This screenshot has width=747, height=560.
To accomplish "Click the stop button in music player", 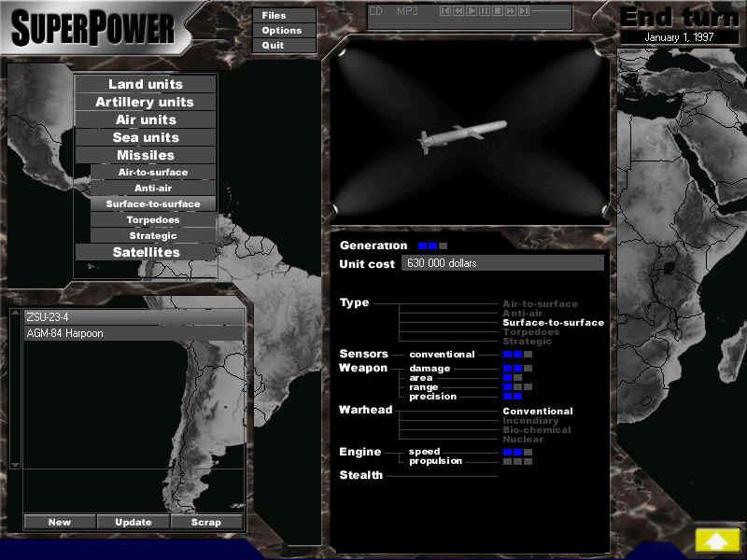I will tap(498, 11).
